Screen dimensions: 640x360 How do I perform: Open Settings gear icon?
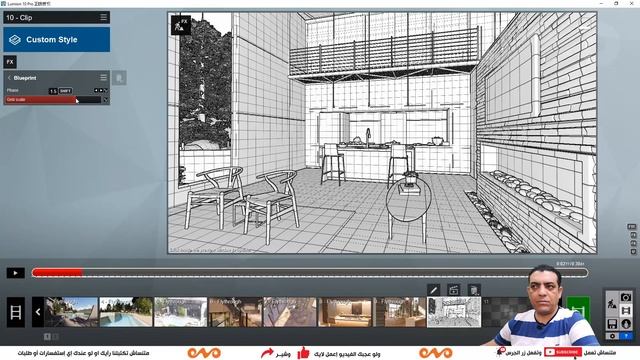(612, 336)
